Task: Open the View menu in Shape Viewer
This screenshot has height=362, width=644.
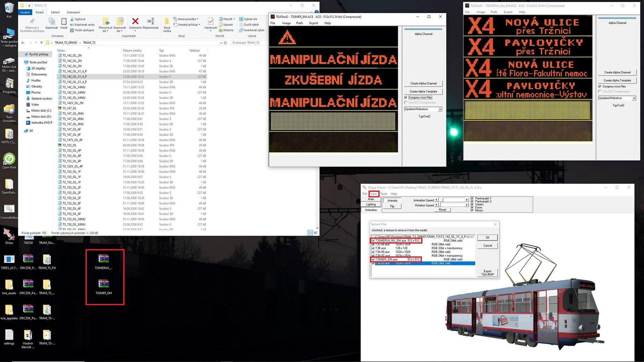Action: click(373, 194)
